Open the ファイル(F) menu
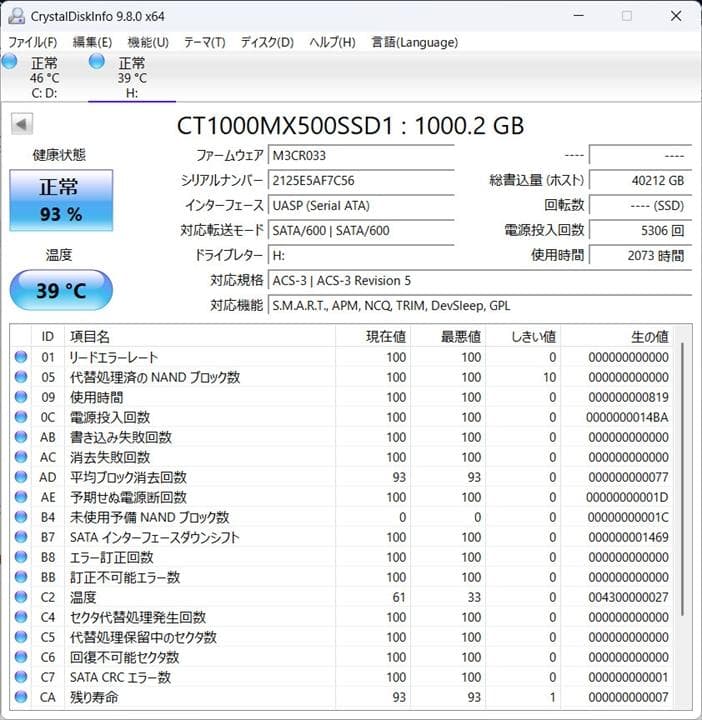Viewport: 702px width, 720px height. coord(33,42)
